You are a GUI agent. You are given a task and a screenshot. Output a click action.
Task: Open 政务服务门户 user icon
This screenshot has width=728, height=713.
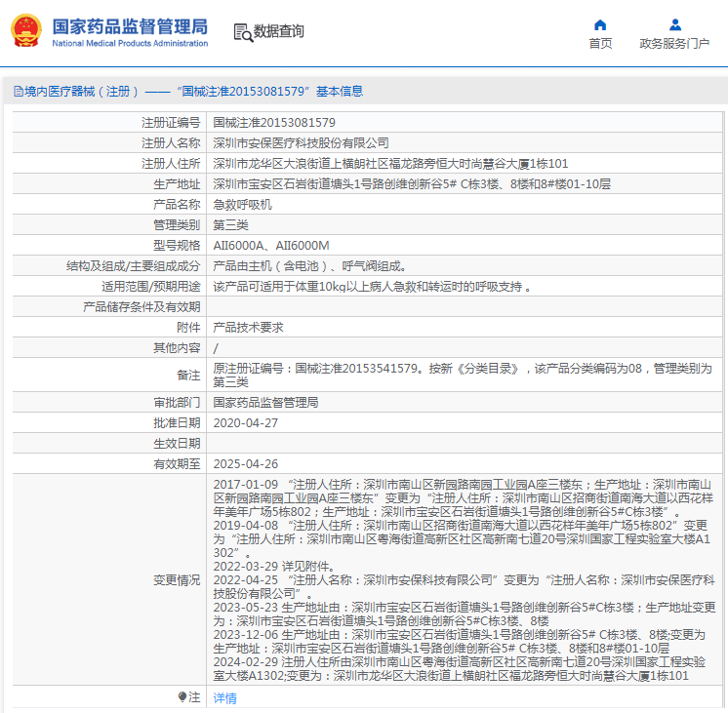[675, 24]
